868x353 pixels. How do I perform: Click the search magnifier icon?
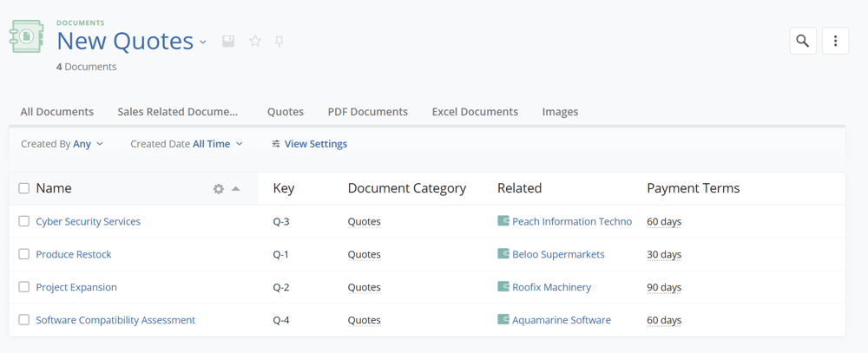(x=802, y=41)
